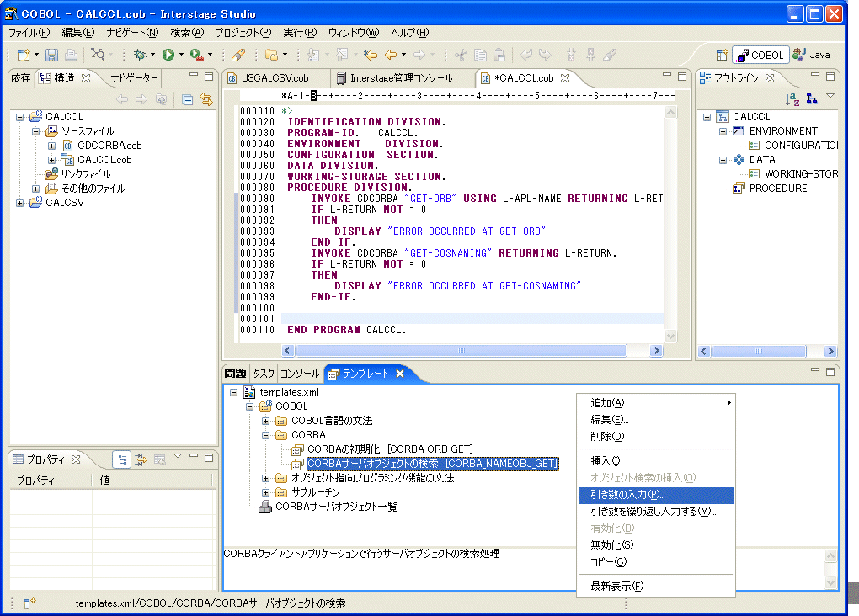Expand the CDCORBA.cob file node

[x=51, y=146]
